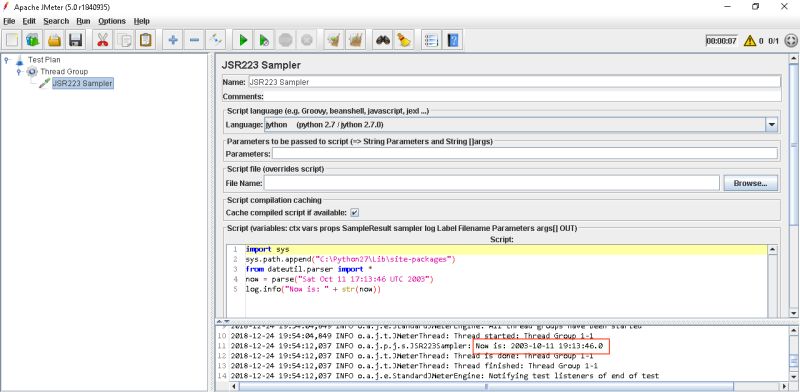Viewport: 800px width, 392px height.
Task: Click Start no pauses icon
Action: (x=264, y=40)
